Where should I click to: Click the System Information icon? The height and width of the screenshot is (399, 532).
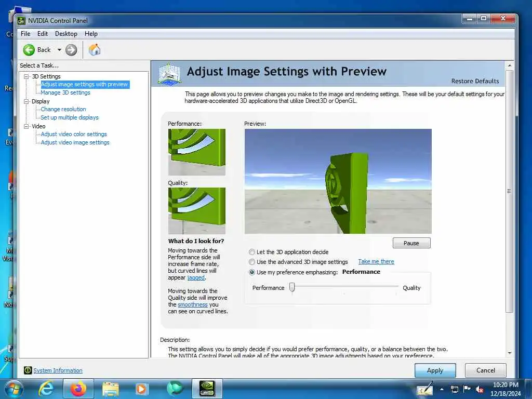pos(28,370)
